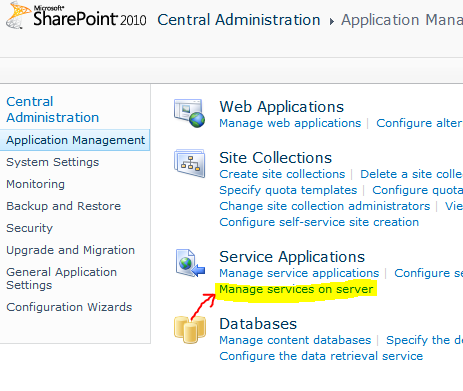The width and height of the screenshot is (463, 391).
Task: Click the Databases heading
Action: pyautogui.click(x=258, y=324)
